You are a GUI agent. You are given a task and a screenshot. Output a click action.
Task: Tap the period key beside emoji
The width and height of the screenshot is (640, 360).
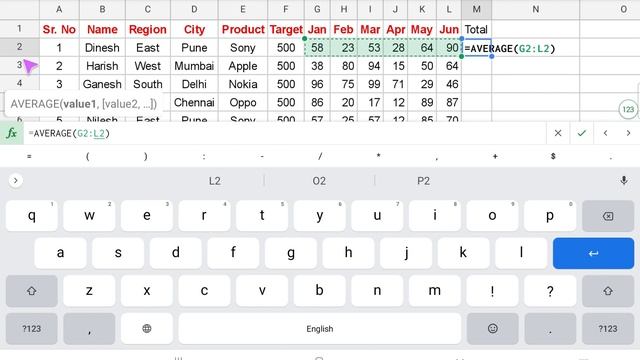[x=550, y=329]
